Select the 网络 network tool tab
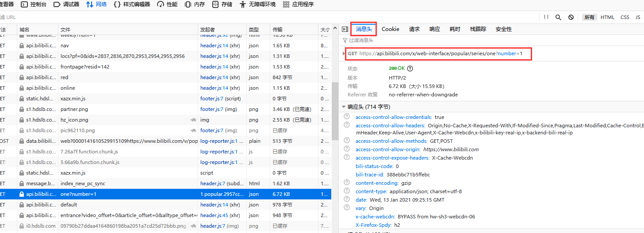 (96, 4)
